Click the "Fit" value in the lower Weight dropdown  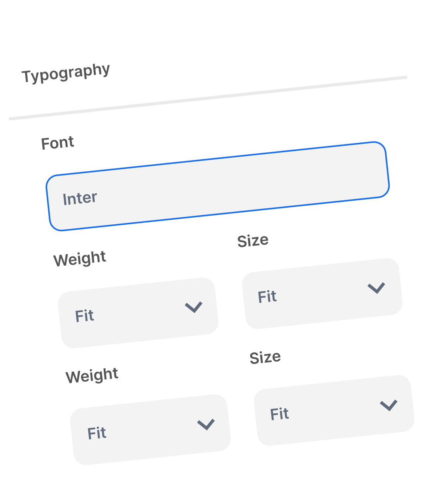point(97,433)
